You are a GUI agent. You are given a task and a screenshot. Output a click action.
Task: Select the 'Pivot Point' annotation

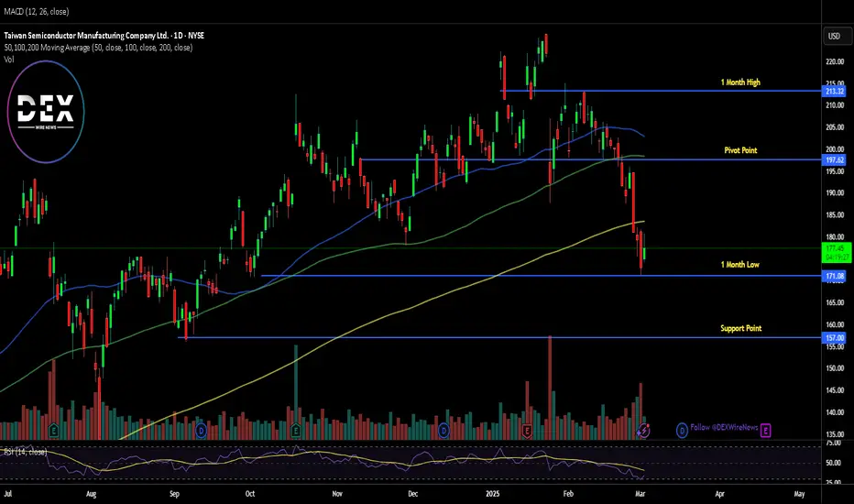coord(740,150)
